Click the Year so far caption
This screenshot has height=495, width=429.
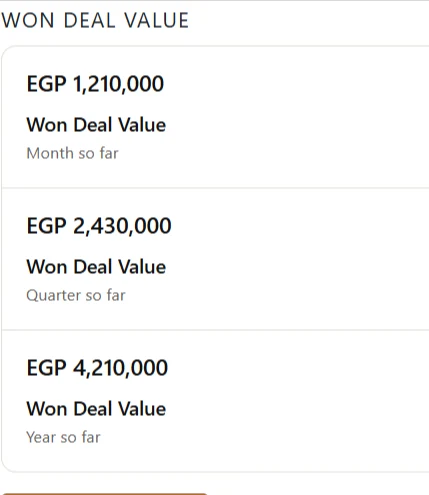tap(63, 437)
